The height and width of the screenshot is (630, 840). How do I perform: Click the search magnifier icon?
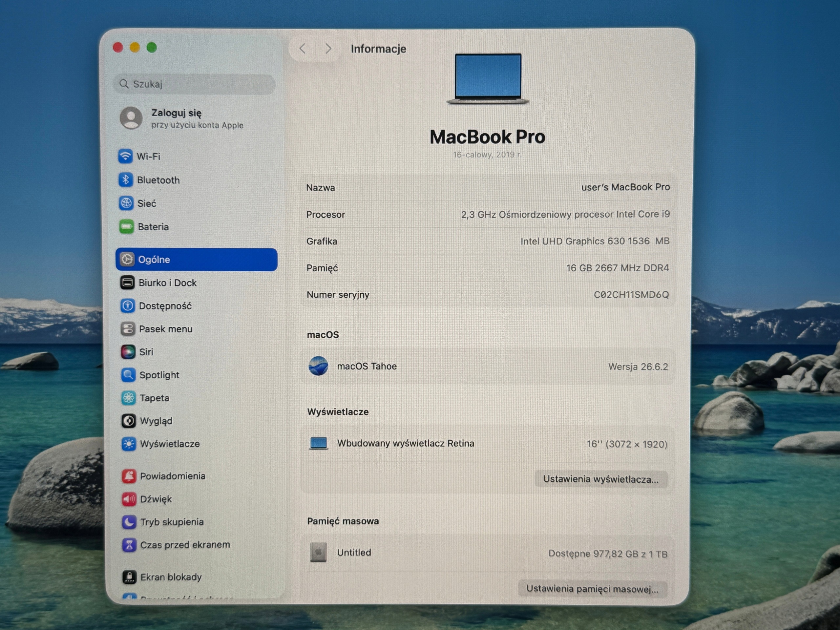[124, 84]
